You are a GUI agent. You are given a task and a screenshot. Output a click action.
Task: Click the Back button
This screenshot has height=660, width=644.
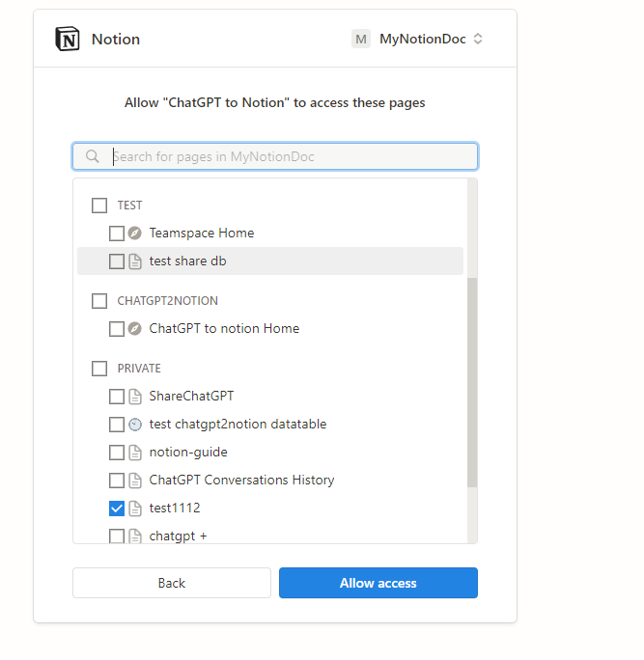[172, 583]
